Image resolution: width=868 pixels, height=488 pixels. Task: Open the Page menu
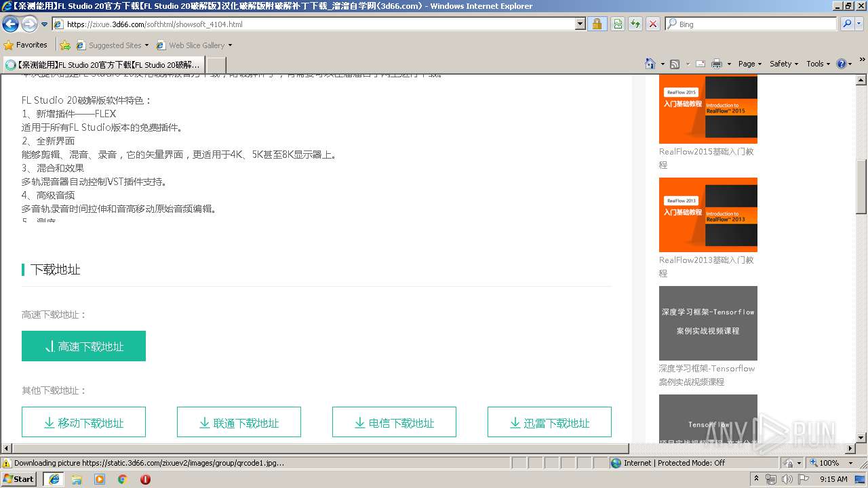(750, 64)
